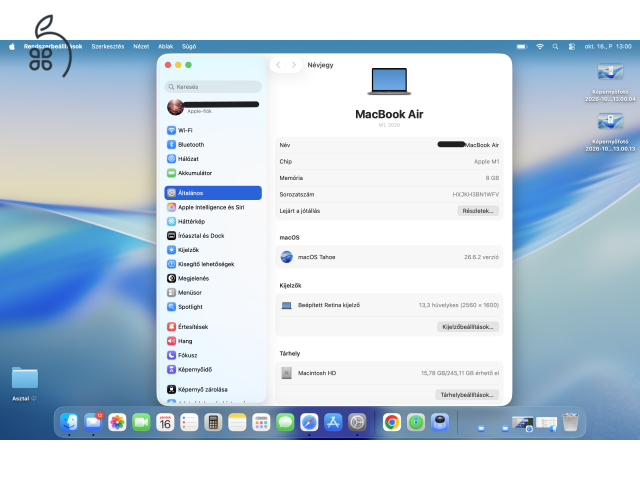Open Értesítések settings
The image size is (640, 480).
[213, 327]
